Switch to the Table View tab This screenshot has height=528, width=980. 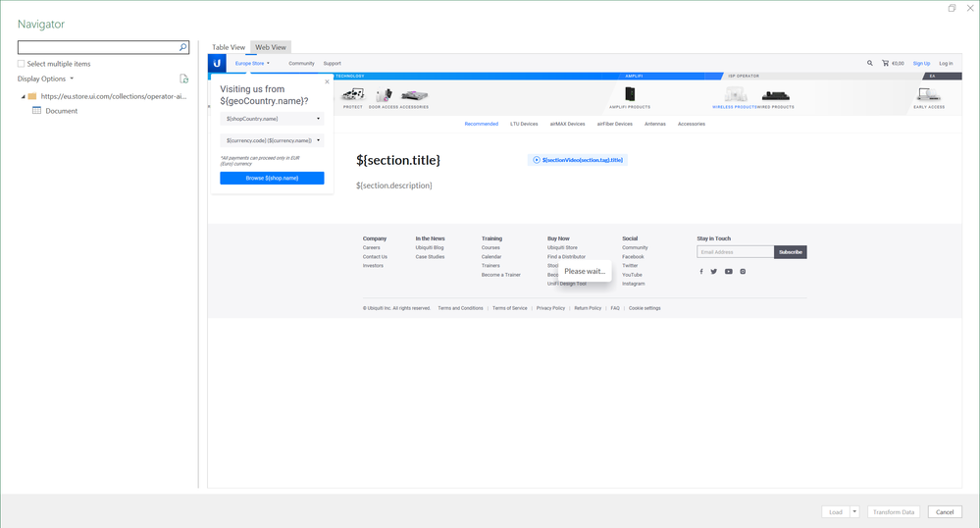pyautogui.click(x=229, y=47)
